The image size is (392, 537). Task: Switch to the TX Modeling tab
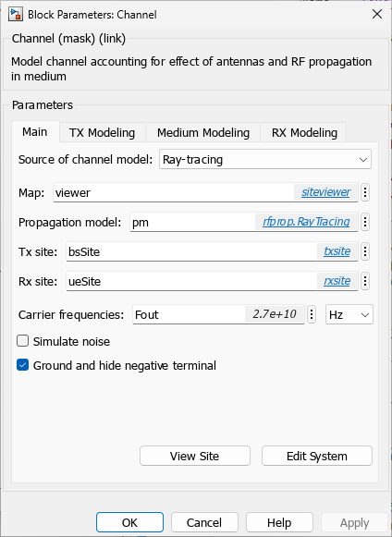[x=102, y=132]
